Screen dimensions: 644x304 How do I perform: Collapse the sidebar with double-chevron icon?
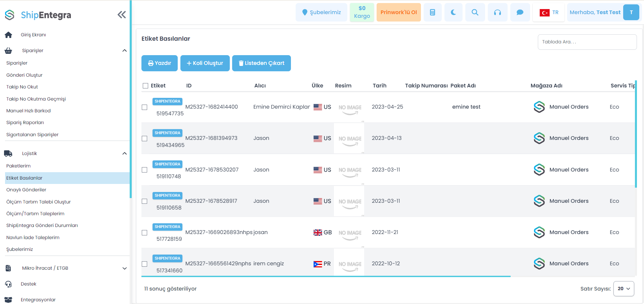122,14
